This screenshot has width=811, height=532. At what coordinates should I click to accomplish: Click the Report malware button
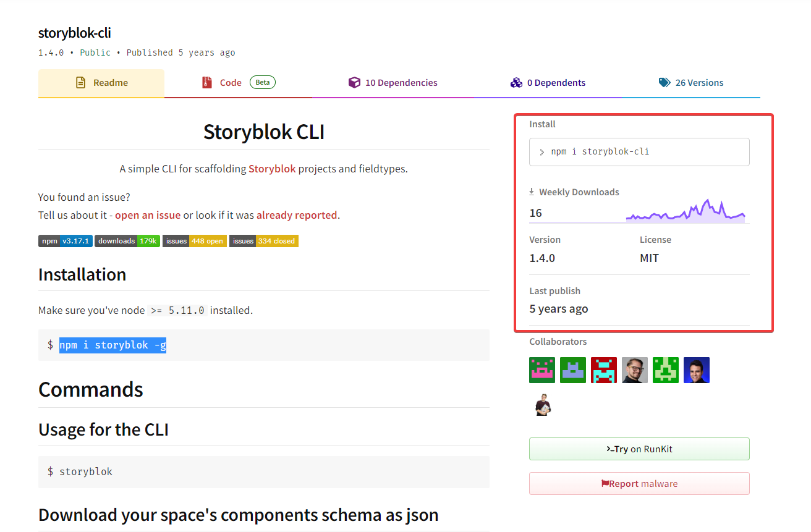pyautogui.click(x=639, y=483)
